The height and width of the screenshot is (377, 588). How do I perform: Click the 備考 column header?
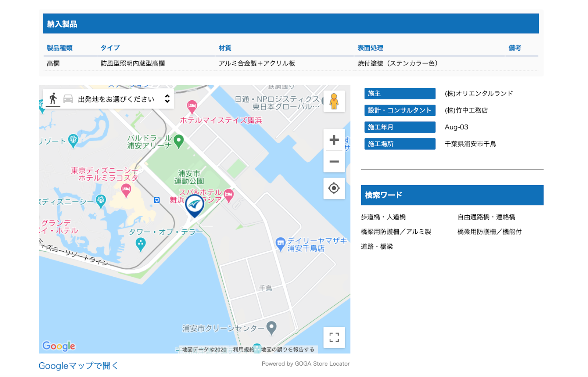point(514,48)
